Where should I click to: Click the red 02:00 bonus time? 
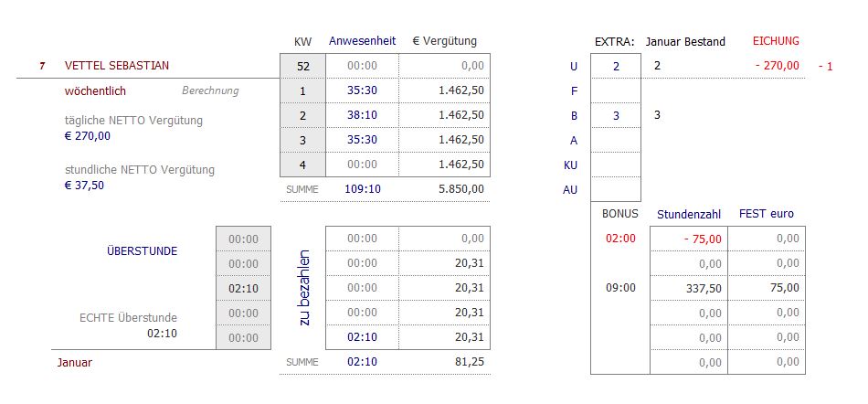[620, 239]
